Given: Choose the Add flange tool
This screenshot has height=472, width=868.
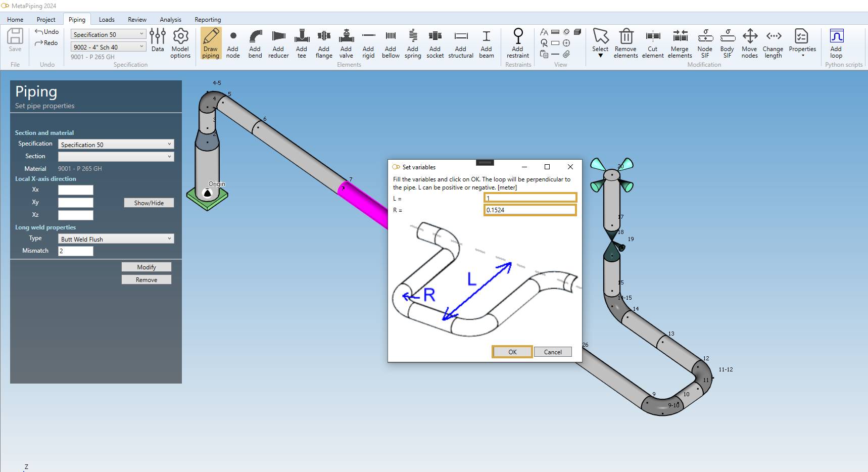Looking at the screenshot, I should tap(324, 43).
